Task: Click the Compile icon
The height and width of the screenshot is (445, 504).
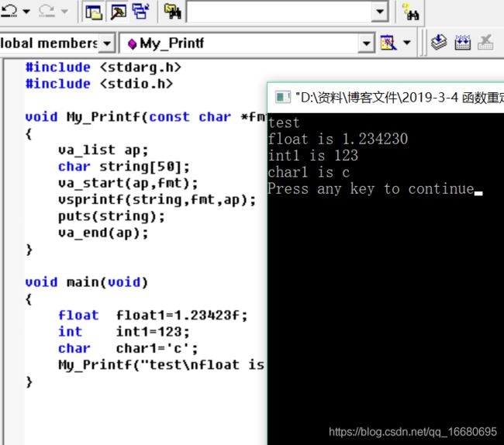Action: [439, 43]
